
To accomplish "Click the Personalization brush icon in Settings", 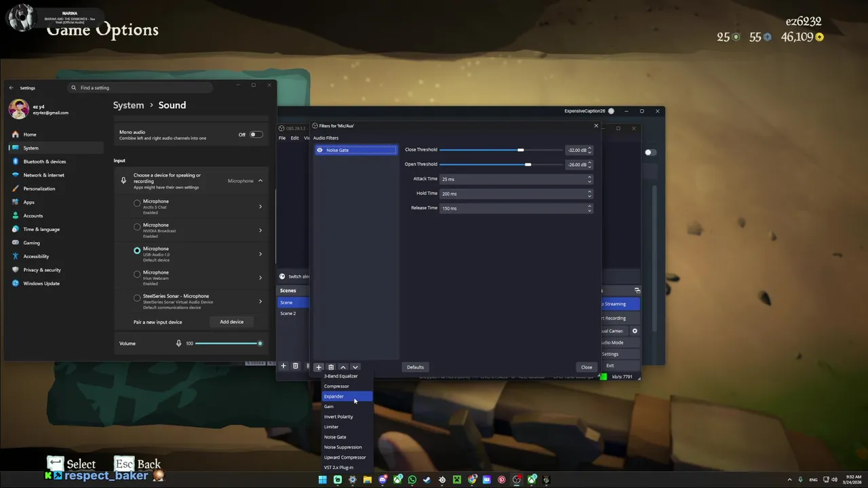I will point(16,188).
